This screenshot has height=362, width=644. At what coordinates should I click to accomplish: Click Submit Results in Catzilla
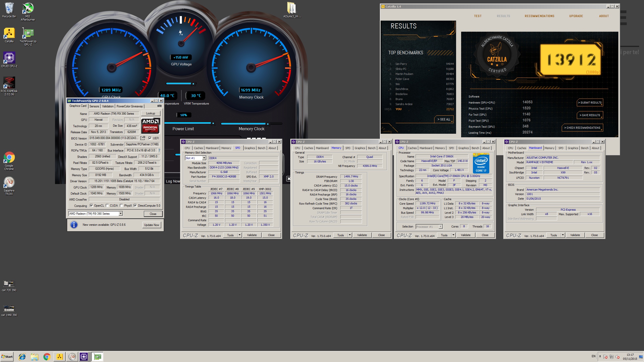point(590,103)
